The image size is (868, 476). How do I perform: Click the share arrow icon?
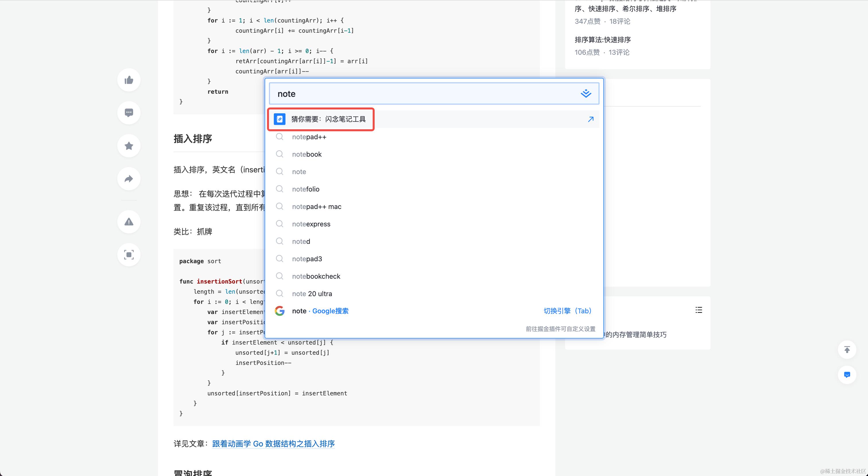coord(129,179)
